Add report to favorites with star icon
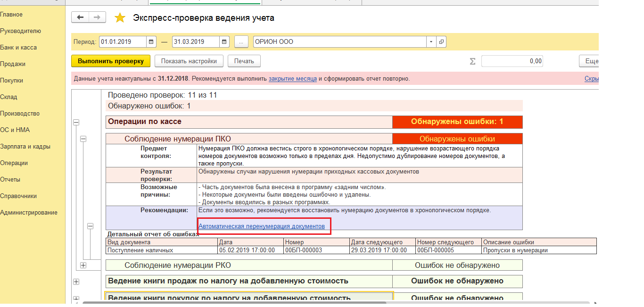Image resolution: width=644 pixels, height=307 pixels. pyautogui.click(x=120, y=18)
